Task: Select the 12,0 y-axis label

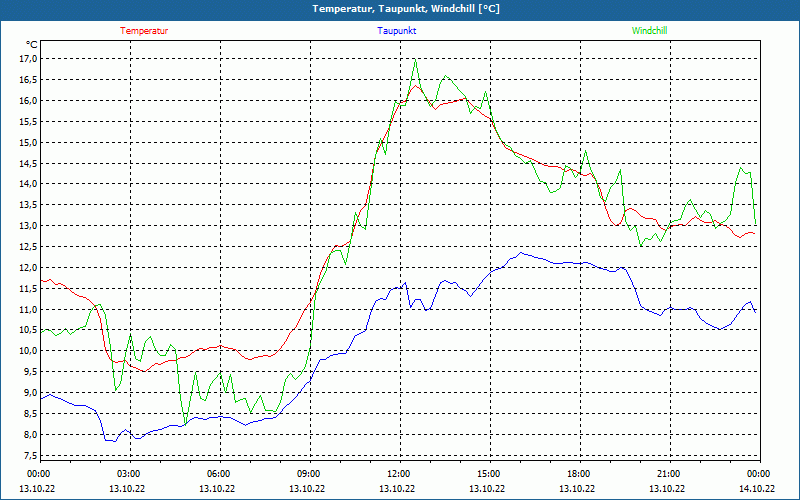Action: pyautogui.click(x=27, y=268)
